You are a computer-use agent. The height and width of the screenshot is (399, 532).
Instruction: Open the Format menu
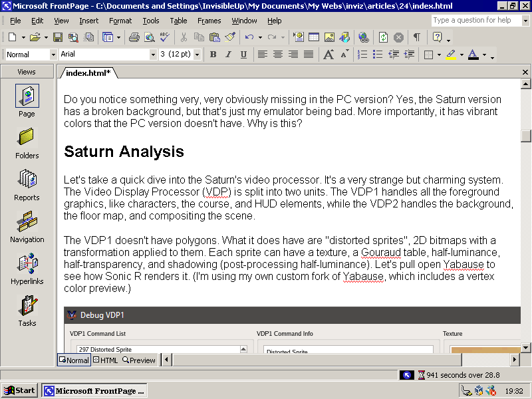[x=120, y=21]
